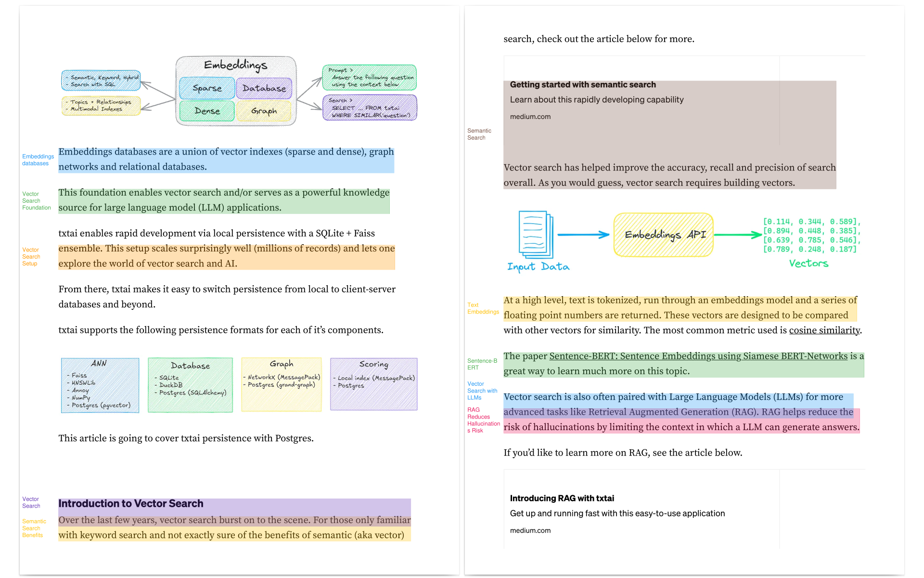Click the Sparse box in Embeddings diagram
This screenshot has width=924, height=578.
(x=207, y=88)
